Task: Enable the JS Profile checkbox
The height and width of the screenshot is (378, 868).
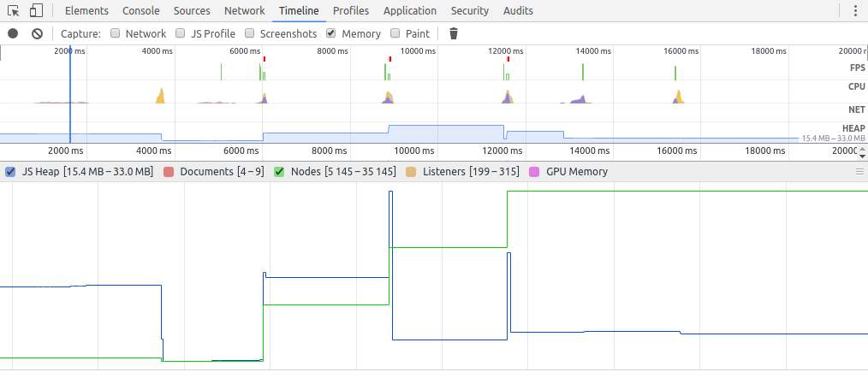Action: click(x=181, y=34)
